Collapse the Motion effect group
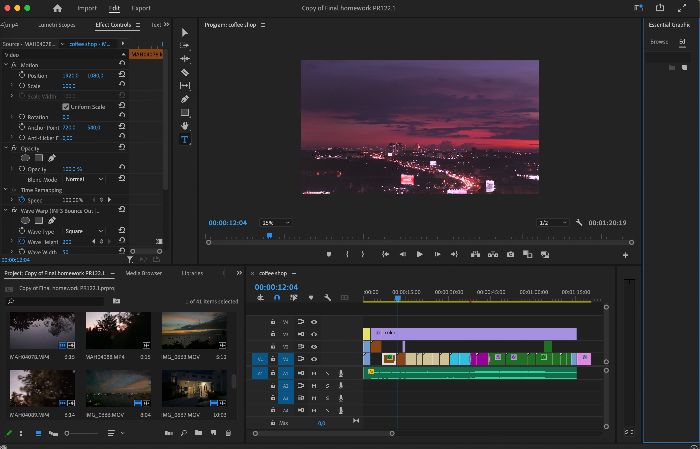This screenshot has height=449, width=700. pyautogui.click(x=6, y=65)
